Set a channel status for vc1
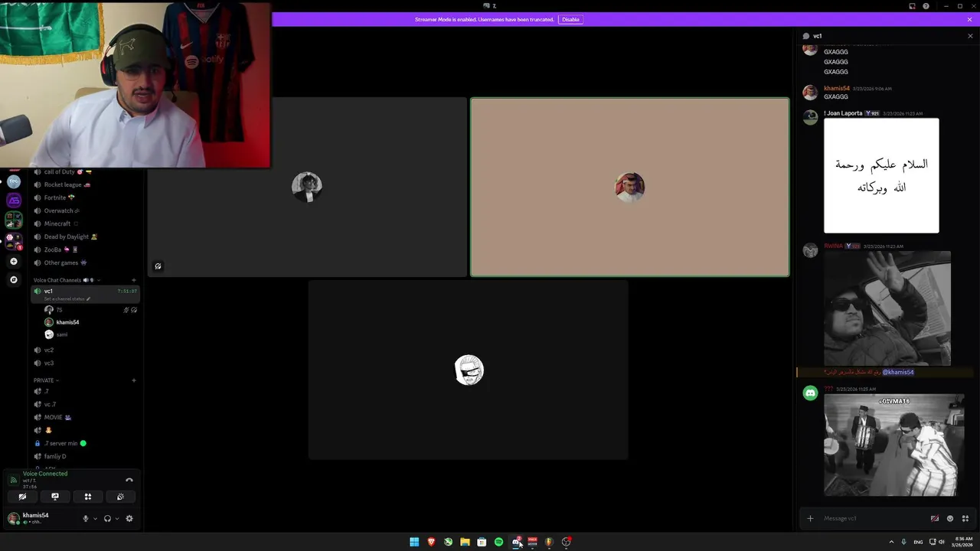Viewport: 980px width, 551px height. pyautogui.click(x=67, y=298)
